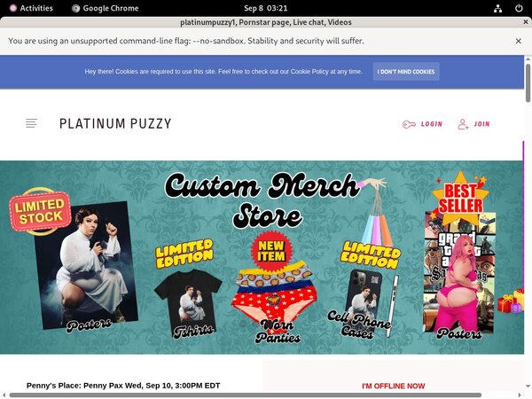Open the clock showing Sep 8 03:21
Viewport: 532px width, 399px height.
tap(265, 8)
